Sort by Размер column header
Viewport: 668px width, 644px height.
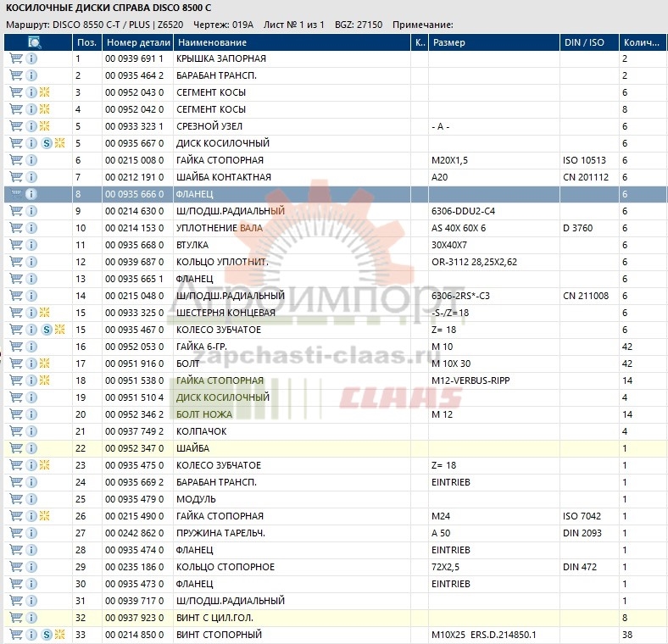tap(493, 42)
